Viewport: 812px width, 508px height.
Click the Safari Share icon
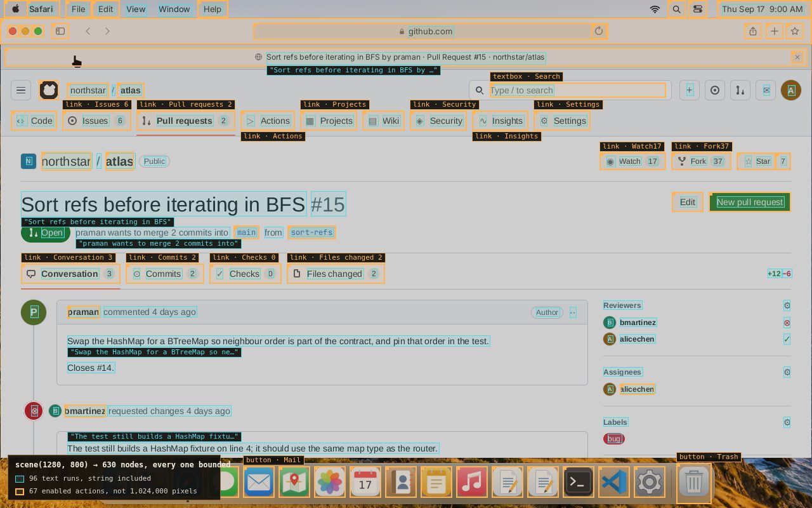753,31
